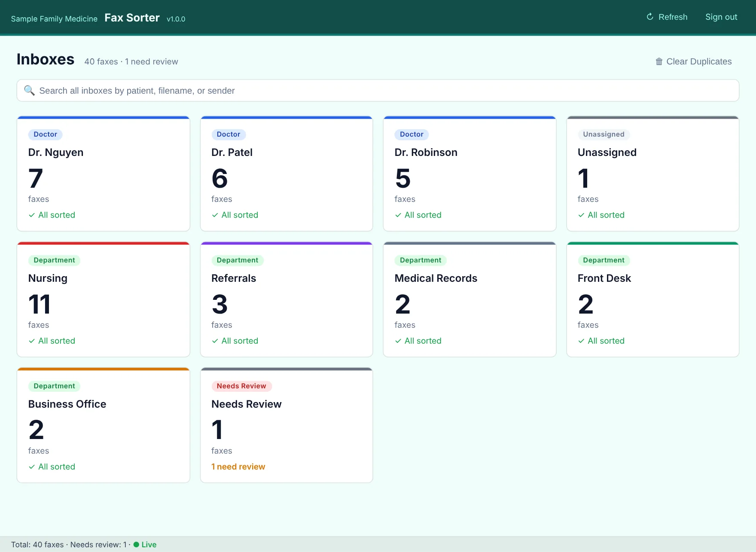Click the fax count 11 in Nursing
The width and height of the screenshot is (756, 552).
(x=40, y=304)
